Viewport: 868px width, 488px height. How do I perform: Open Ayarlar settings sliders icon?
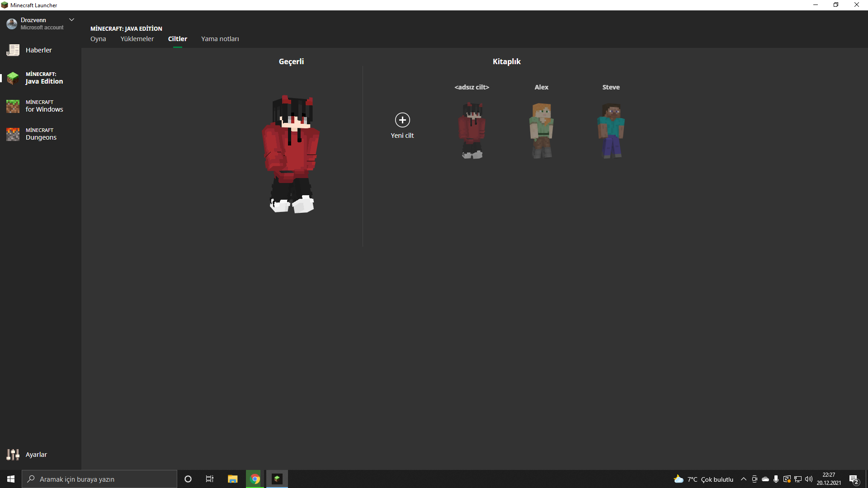click(13, 455)
